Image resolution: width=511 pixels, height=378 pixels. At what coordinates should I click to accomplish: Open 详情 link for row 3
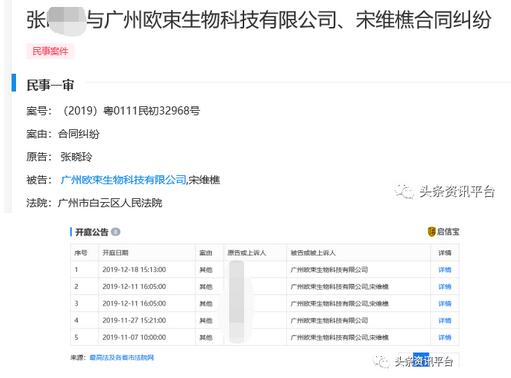[445, 304]
